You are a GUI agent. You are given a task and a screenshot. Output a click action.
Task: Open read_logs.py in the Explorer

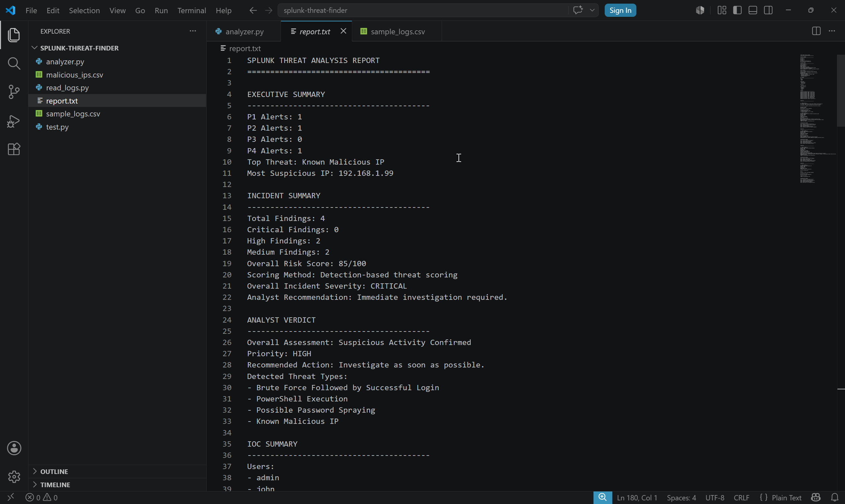tap(118, 88)
